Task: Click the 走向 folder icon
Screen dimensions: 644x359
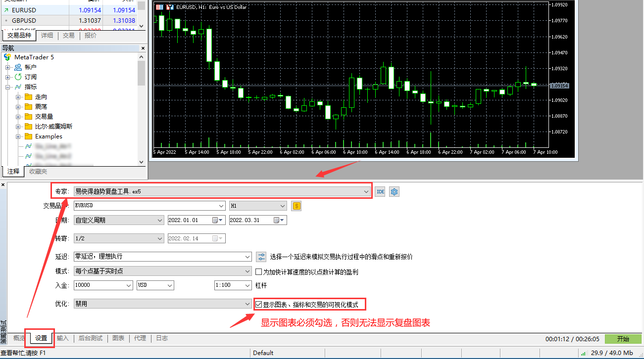Action: (28, 96)
